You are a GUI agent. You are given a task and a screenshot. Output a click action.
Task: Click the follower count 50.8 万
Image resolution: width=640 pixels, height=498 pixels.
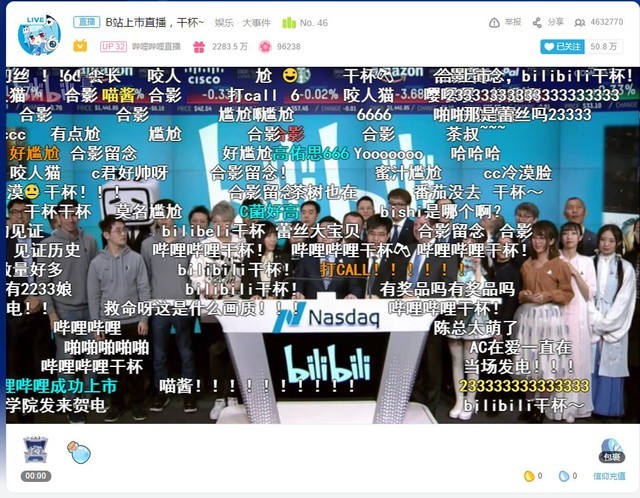[x=603, y=47]
